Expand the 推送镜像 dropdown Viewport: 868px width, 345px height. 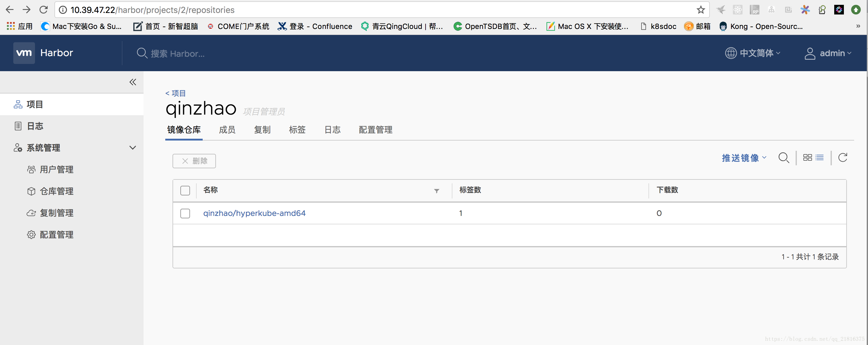(744, 158)
